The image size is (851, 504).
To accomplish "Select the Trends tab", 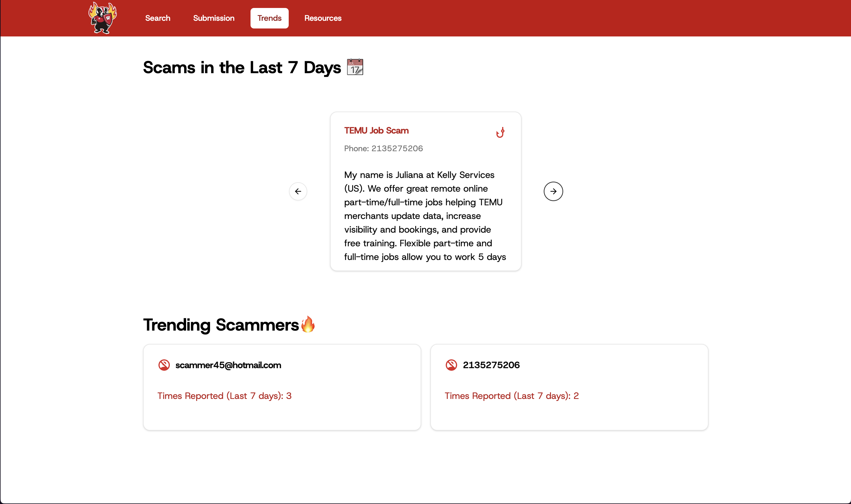I will (269, 18).
